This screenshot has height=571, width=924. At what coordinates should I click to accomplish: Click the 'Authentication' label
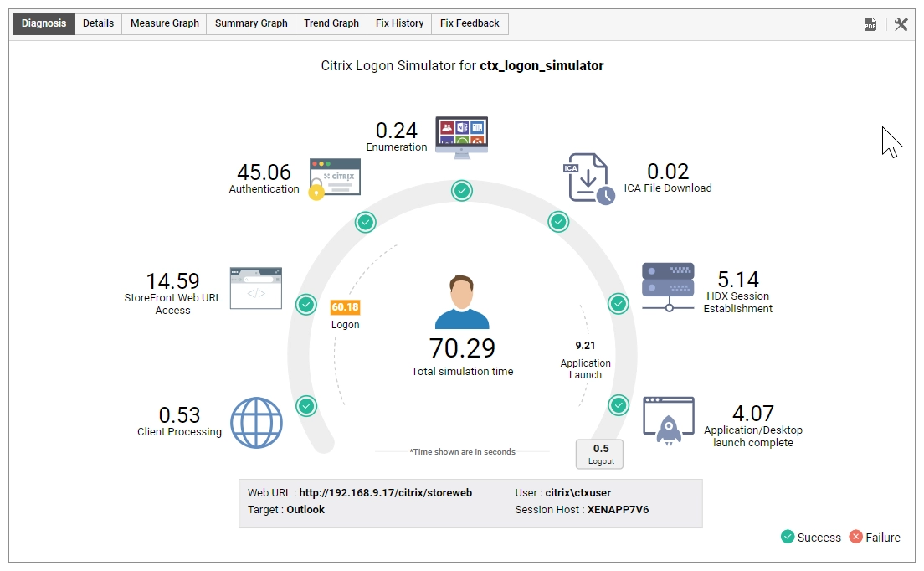point(264,189)
